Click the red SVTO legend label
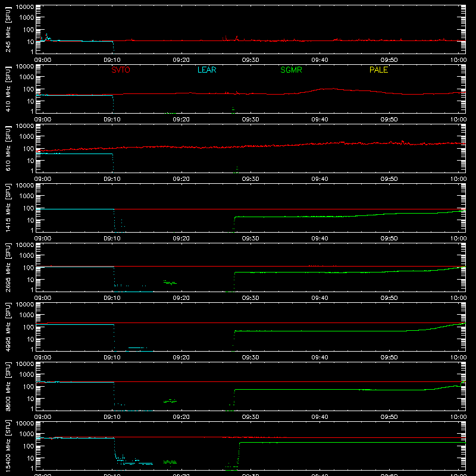The width and height of the screenshot is (476, 476). point(121,70)
